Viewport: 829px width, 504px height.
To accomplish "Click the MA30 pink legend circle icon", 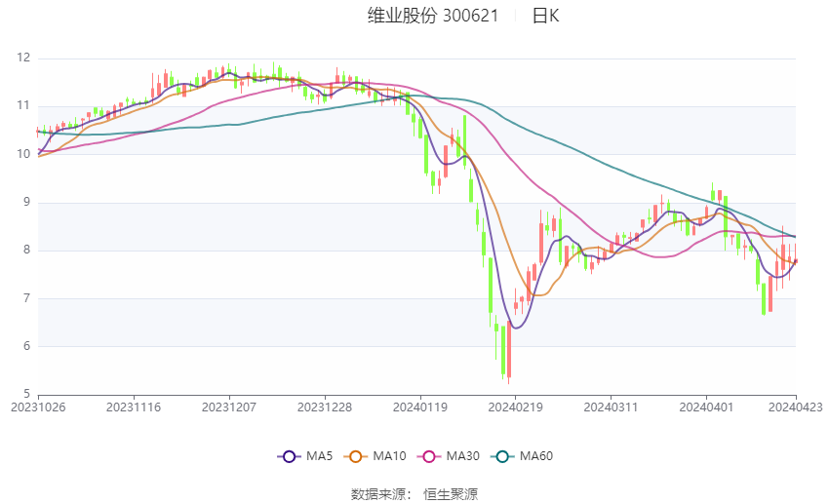I will click(x=429, y=456).
